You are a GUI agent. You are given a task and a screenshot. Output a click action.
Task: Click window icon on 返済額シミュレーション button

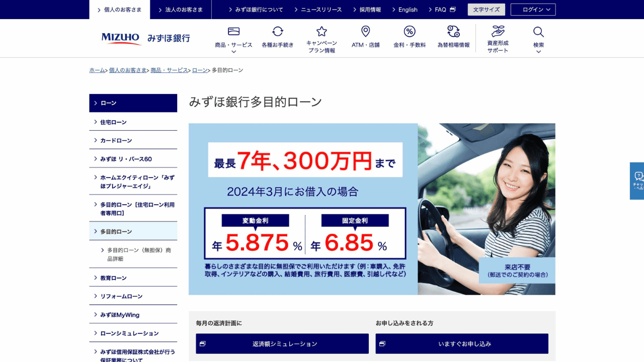[203, 344]
